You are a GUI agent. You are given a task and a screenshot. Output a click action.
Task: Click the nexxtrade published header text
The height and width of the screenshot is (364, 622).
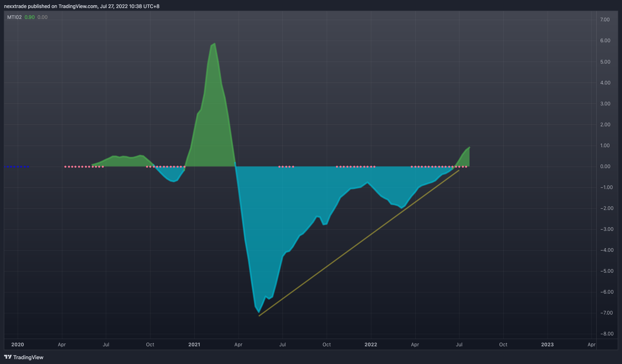coord(82,6)
